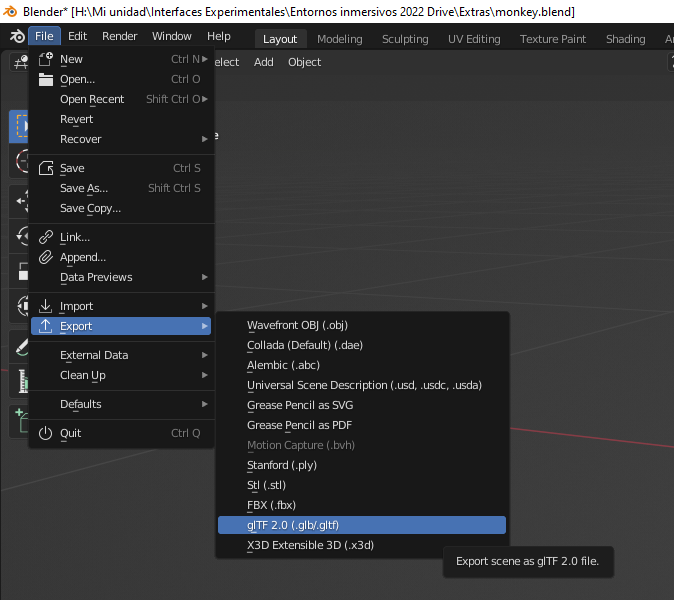The height and width of the screenshot is (600, 674).
Task: Click the Quit power icon
Action: click(x=46, y=433)
